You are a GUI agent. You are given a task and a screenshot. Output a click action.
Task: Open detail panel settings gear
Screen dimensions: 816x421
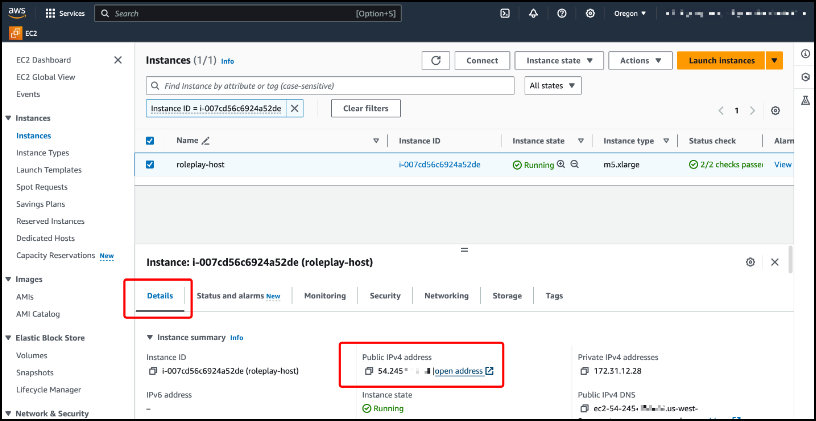point(750,262)
